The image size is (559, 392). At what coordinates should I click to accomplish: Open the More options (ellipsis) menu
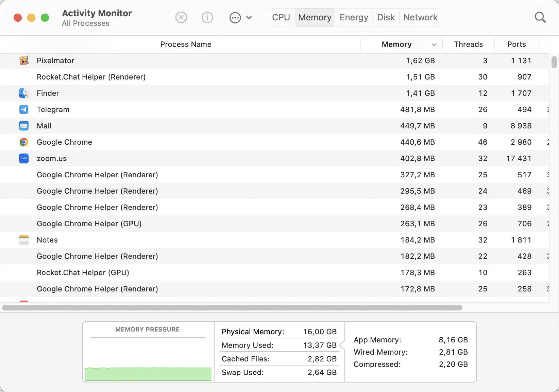click(235, 17)
